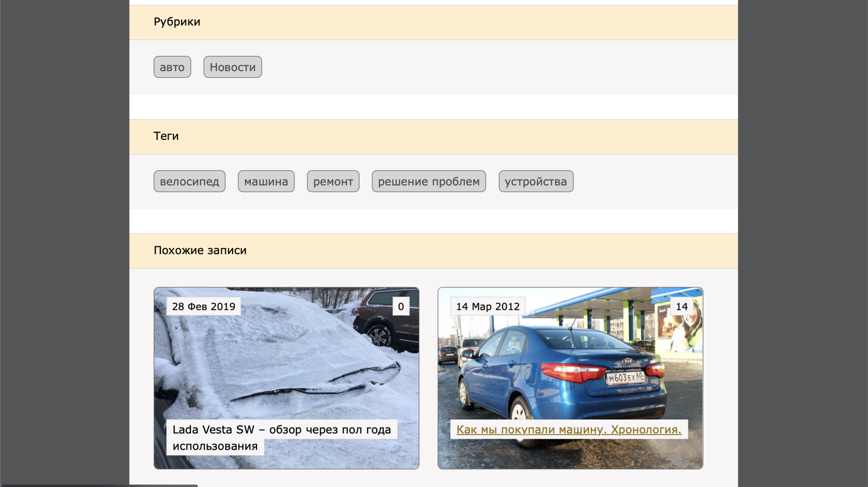Image resolution: width=868 pixels, height=487 pixels.
Task: Click the Рубрики section heading
Action: point(177,22)
